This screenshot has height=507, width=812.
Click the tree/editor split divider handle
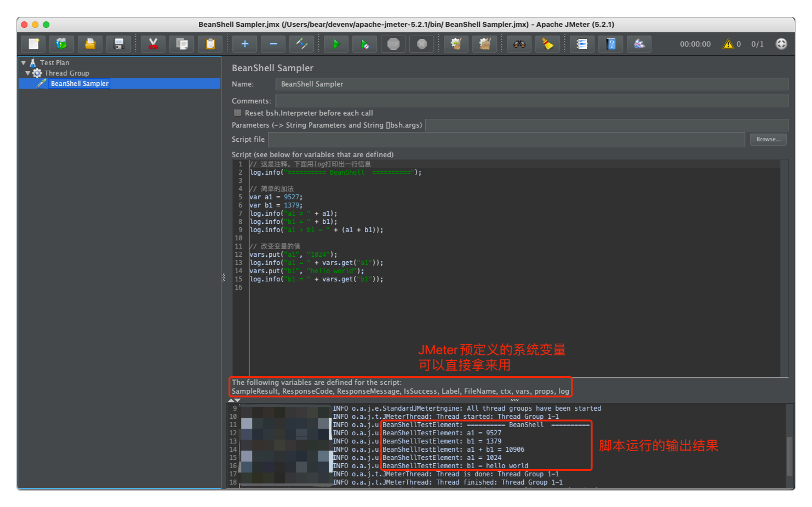click(x=224, y=278)
